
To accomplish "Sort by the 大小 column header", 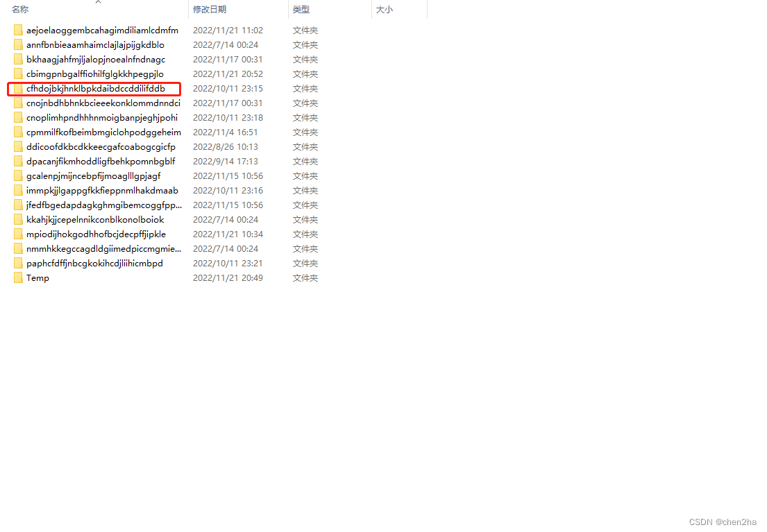I will click(x=384, y=9).
